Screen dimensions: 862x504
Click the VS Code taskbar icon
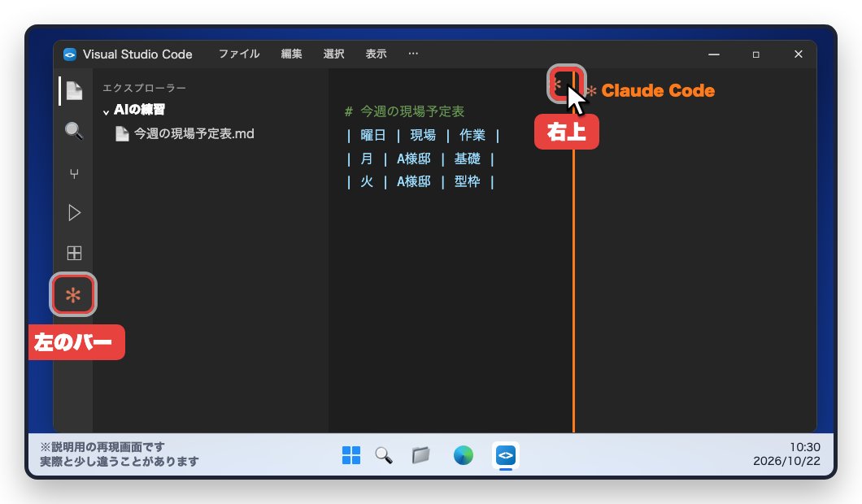pyautogui.click(x=506, y=455)
